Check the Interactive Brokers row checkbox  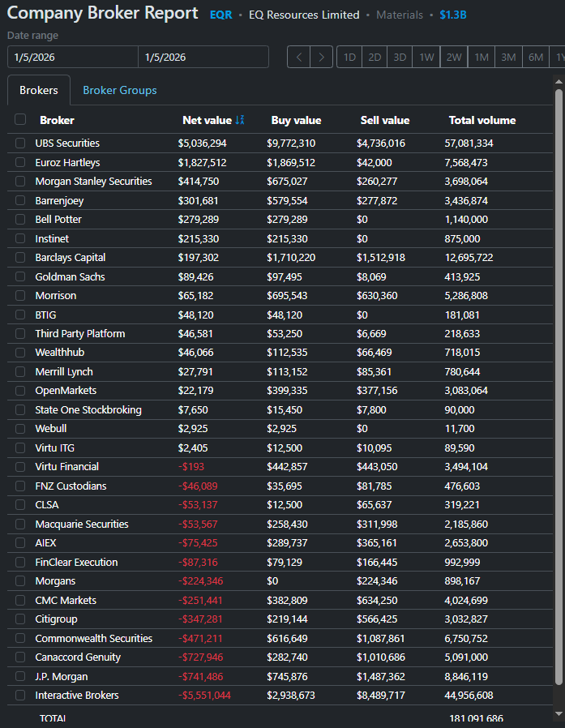[20, 695]
